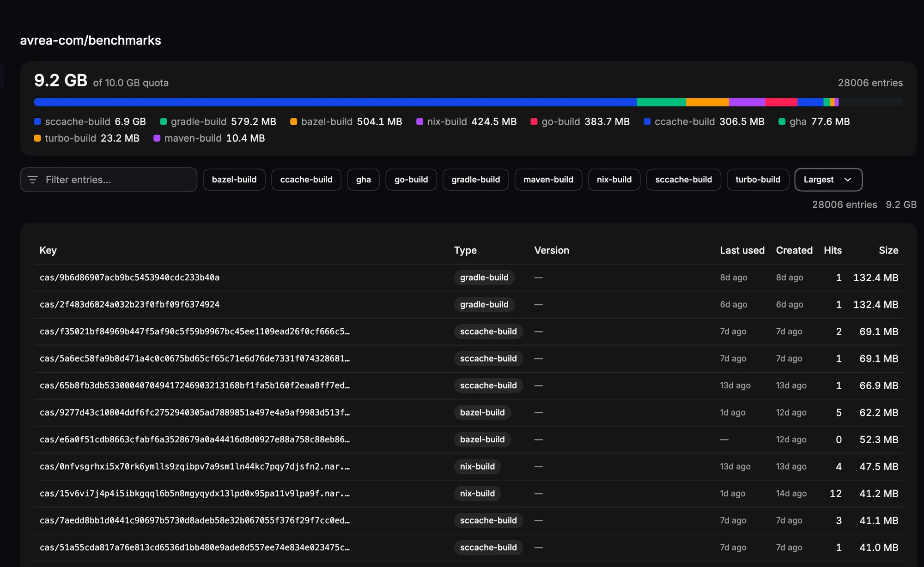The width and height of the screenshot is (924, 567).
Task: Click gradle-build badge in the 8d ago row
Action: pyautogui.click(x=484, y=277)
